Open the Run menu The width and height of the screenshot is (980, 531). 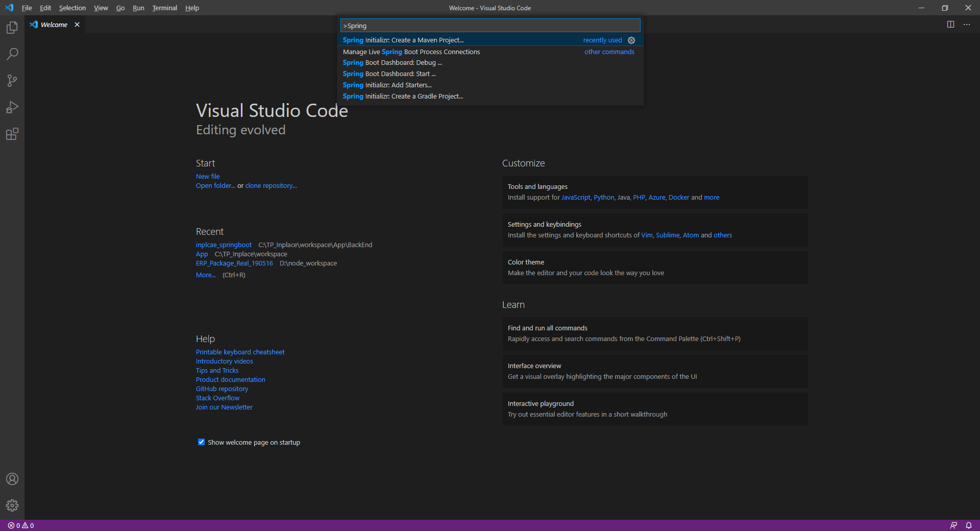click(138, 8)
